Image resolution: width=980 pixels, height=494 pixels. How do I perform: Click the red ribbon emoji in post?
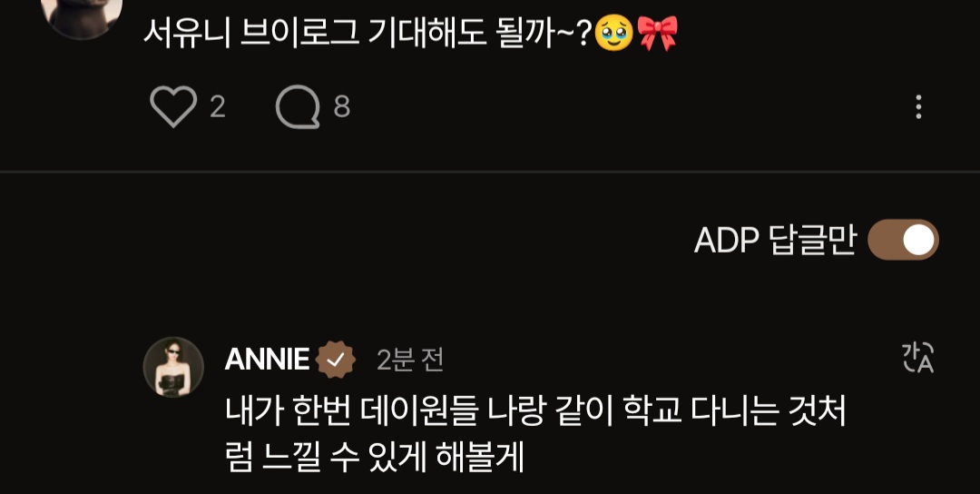pyautogui.click(x=657, y=33)
